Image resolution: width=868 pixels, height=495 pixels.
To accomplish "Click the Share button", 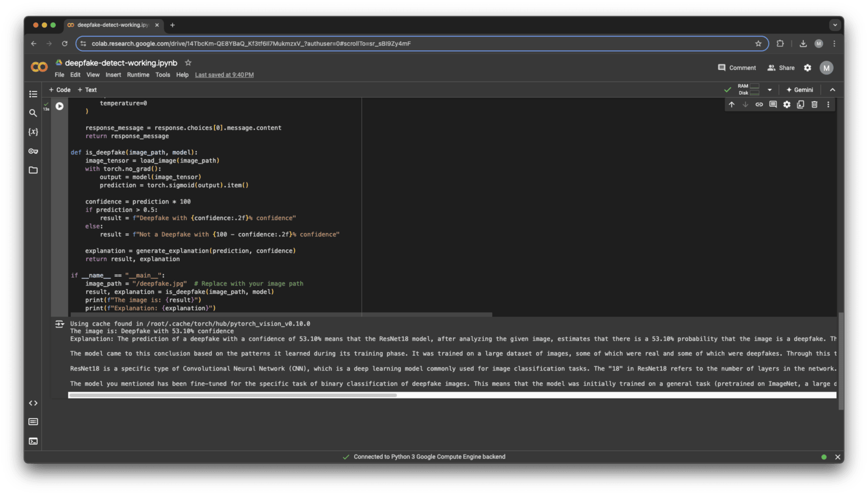I will point(781,68).
